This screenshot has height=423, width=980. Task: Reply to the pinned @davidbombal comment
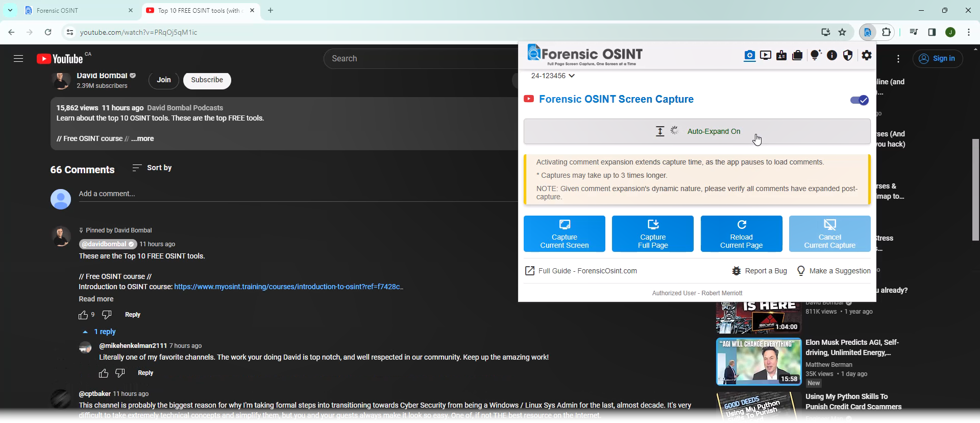[x=133, y=315]
